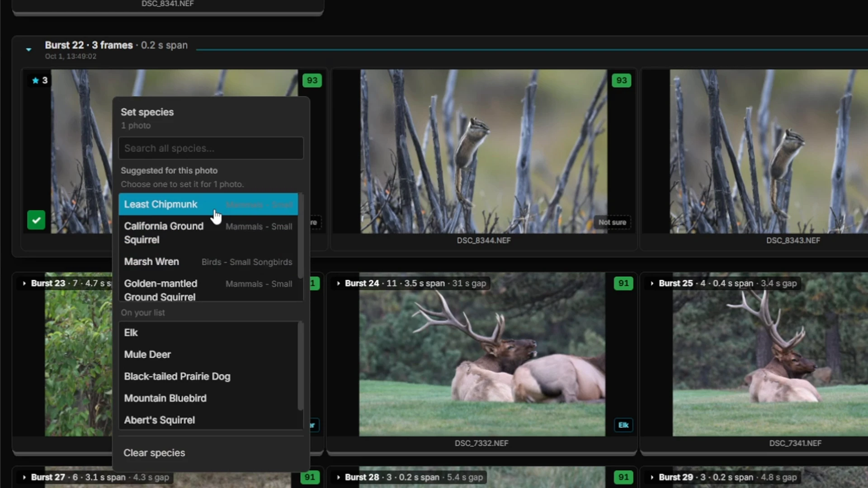Open the DSC_7341.NEF elk thumbnail

click(x=770, y=354)
